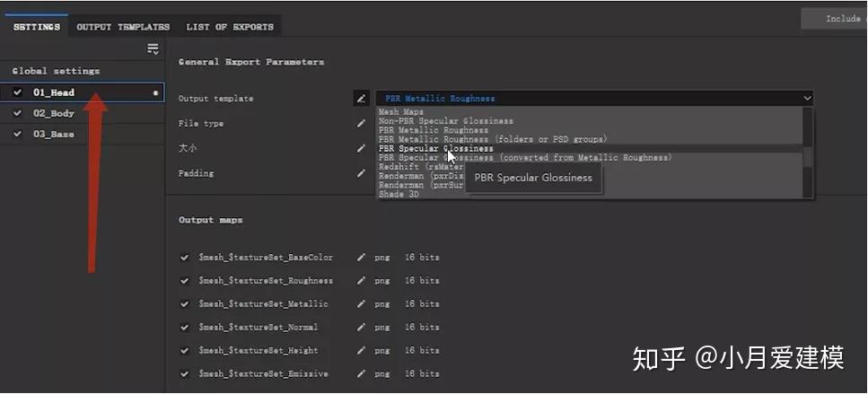Edit the BaseColor map pencil icon
The image size is (868, 394).
tap(361, 258)
